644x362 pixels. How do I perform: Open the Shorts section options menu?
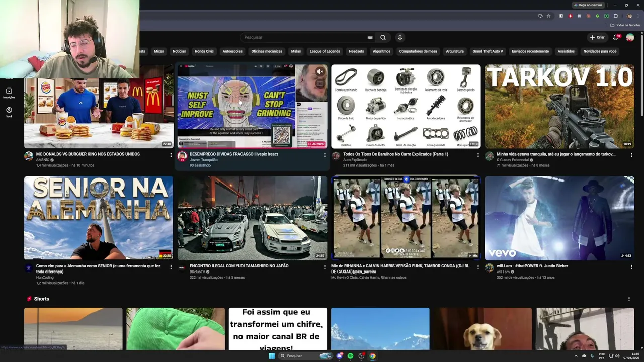coord(629,299)
